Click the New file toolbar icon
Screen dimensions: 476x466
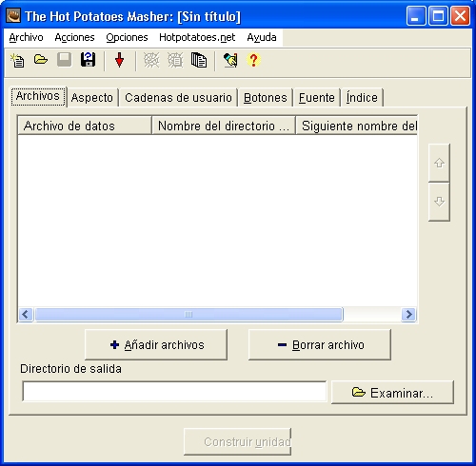(x=17, y=60)
